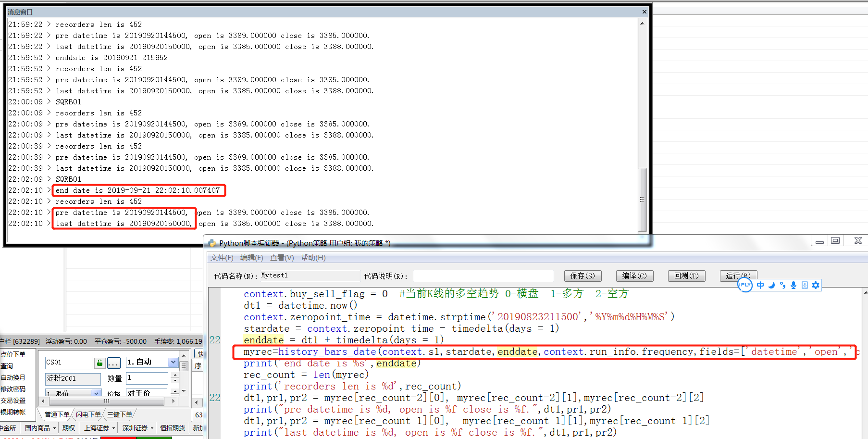
Task: Click the message window scroll-up arrow
Action: click(642, 23)
